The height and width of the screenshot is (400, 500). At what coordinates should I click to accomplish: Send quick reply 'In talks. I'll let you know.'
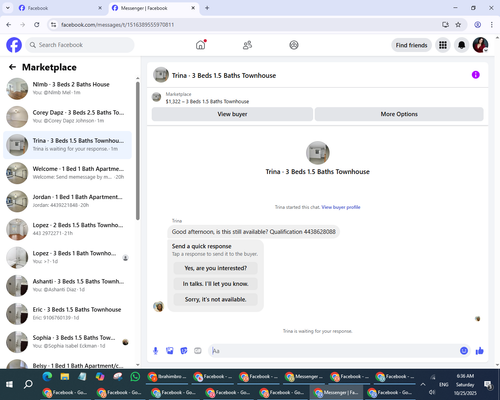pyautogui.click(x=216, y=284)
